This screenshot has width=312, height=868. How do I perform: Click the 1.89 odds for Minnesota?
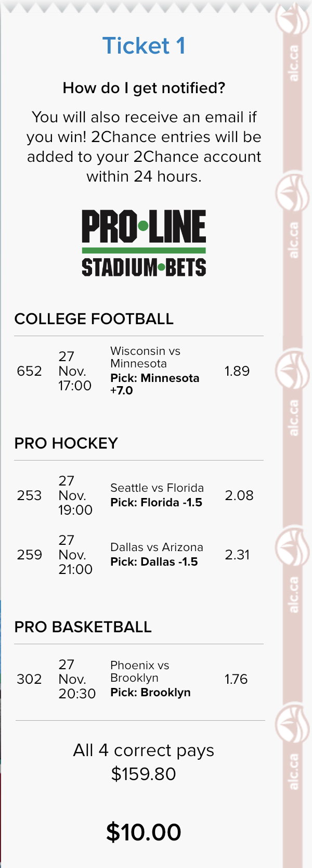[x=237, y=371]
